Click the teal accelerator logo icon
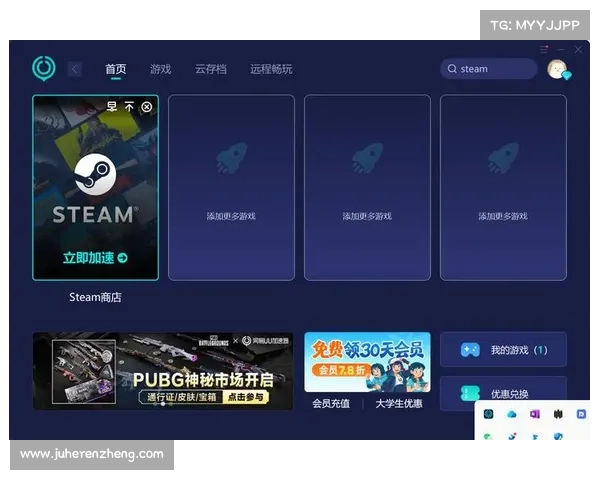Viewport: 600px width, 480px height. (44, 69)
